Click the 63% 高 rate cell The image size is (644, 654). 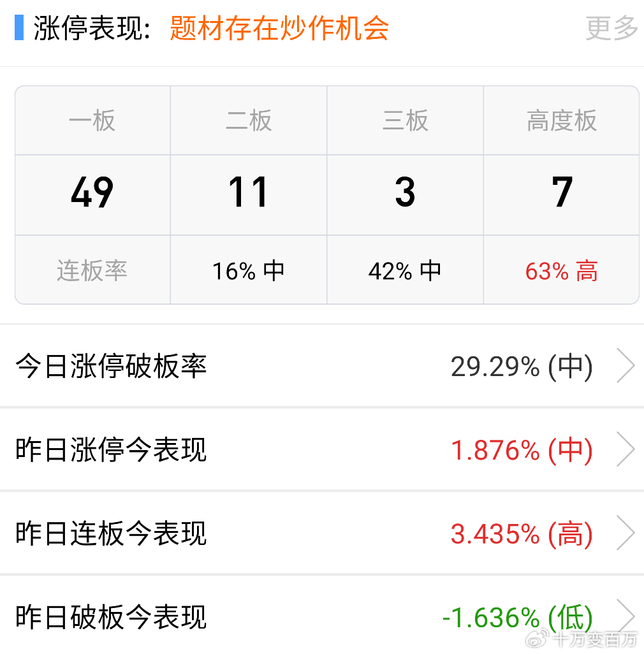click(x=562, y=272)
